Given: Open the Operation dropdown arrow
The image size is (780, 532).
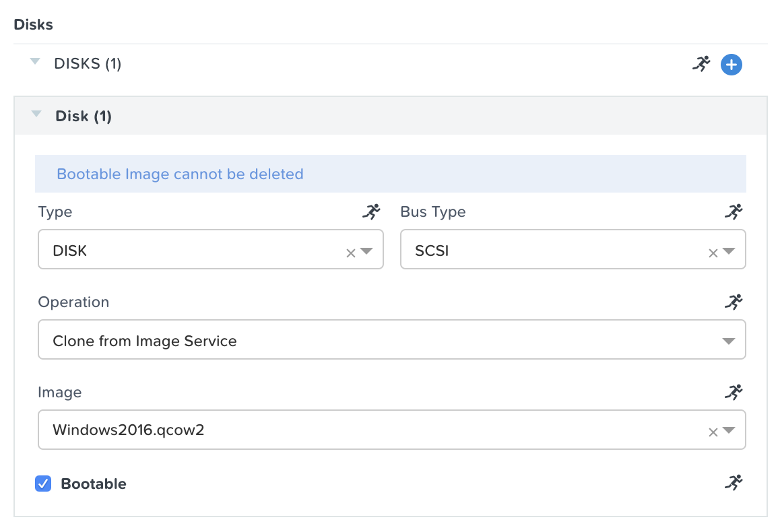Looking at the screenshot, I should click(729, 341).
